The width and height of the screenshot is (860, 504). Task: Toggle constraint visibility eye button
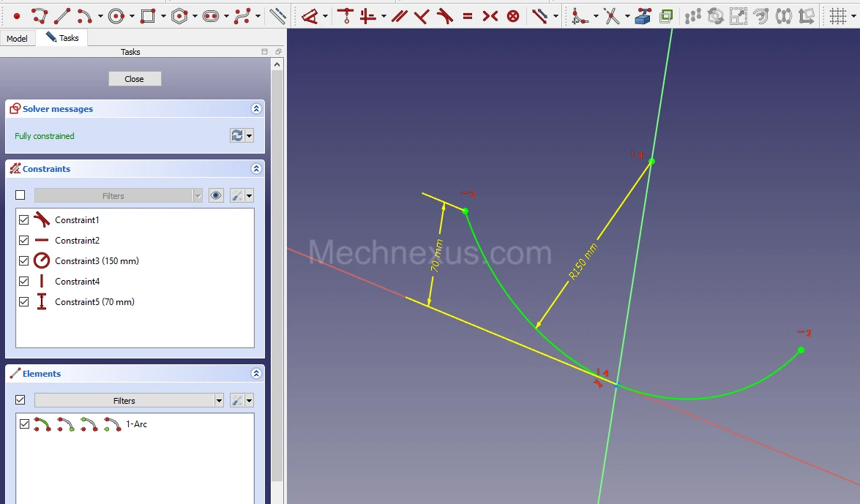(x=216, y=195)
